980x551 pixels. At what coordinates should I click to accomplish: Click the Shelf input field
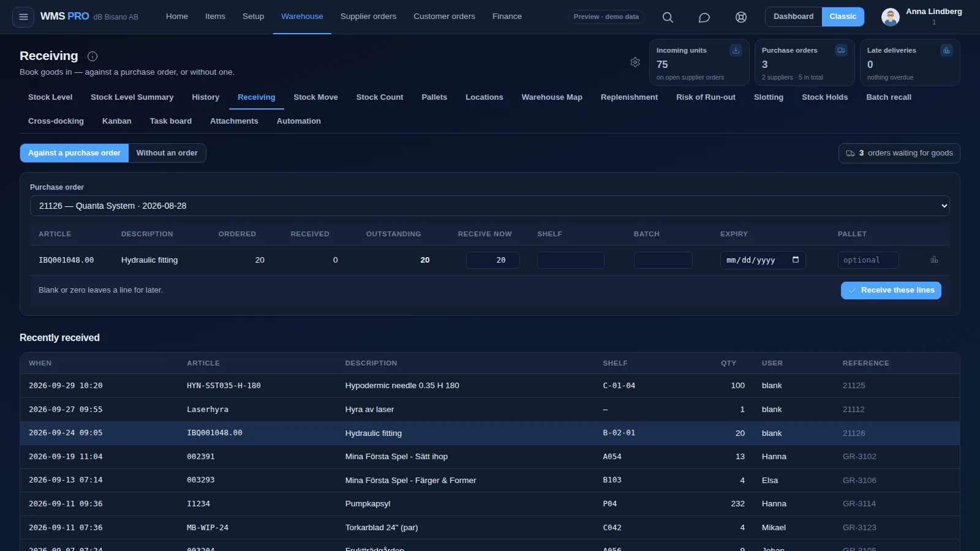571,260
